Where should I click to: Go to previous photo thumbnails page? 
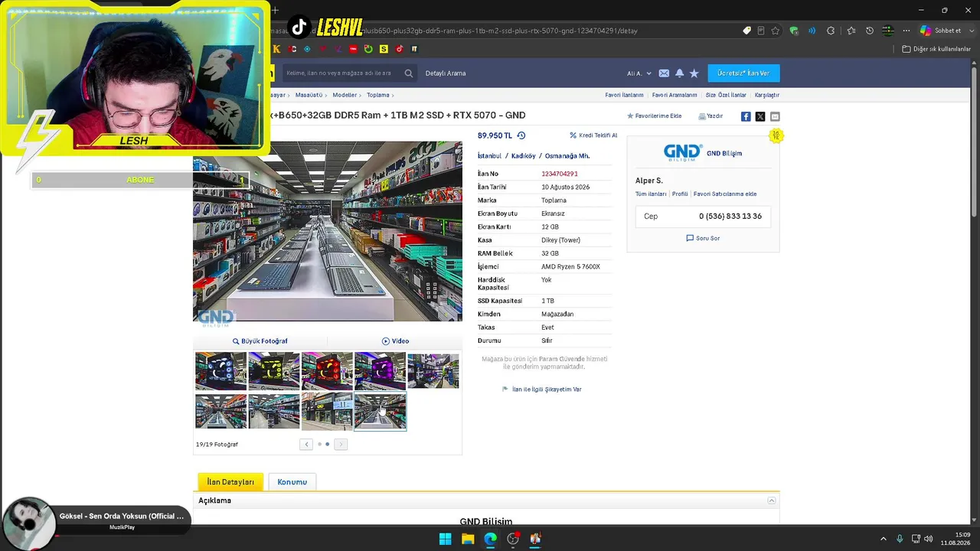point(306,444)
